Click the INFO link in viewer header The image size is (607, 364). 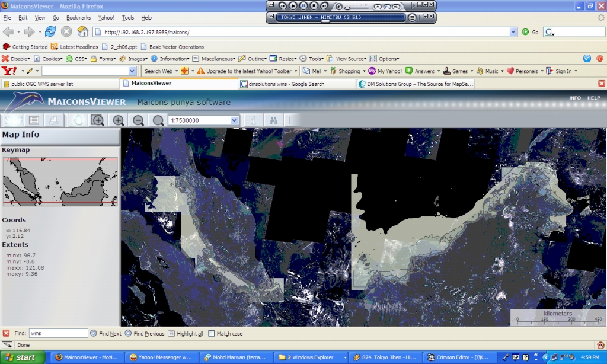pos(575,98)
